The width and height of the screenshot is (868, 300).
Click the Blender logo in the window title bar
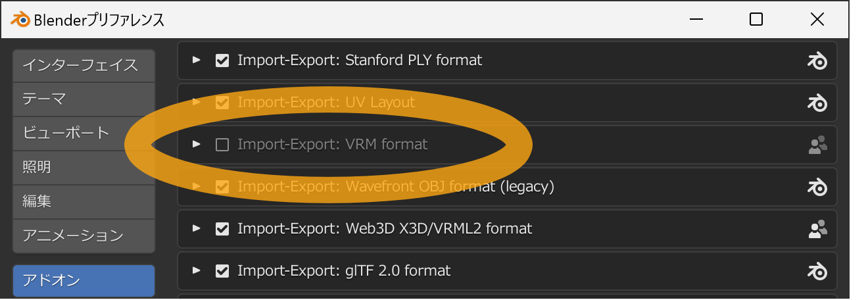(x=20, y=20)
